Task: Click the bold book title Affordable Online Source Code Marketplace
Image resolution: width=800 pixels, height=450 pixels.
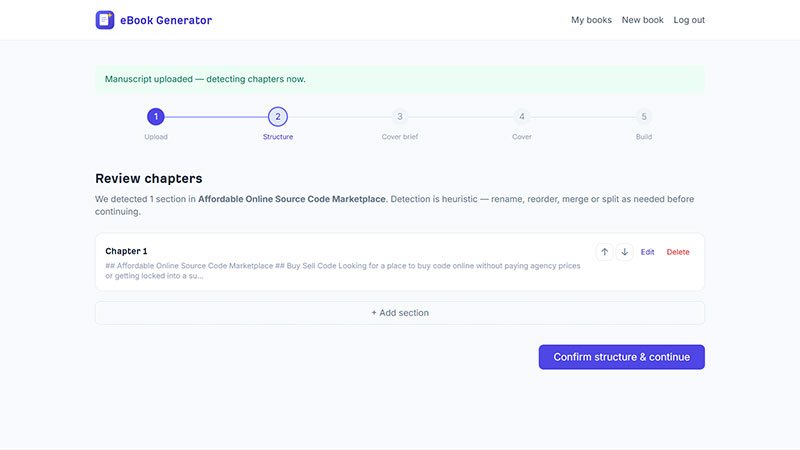Action: pos(292,199)
